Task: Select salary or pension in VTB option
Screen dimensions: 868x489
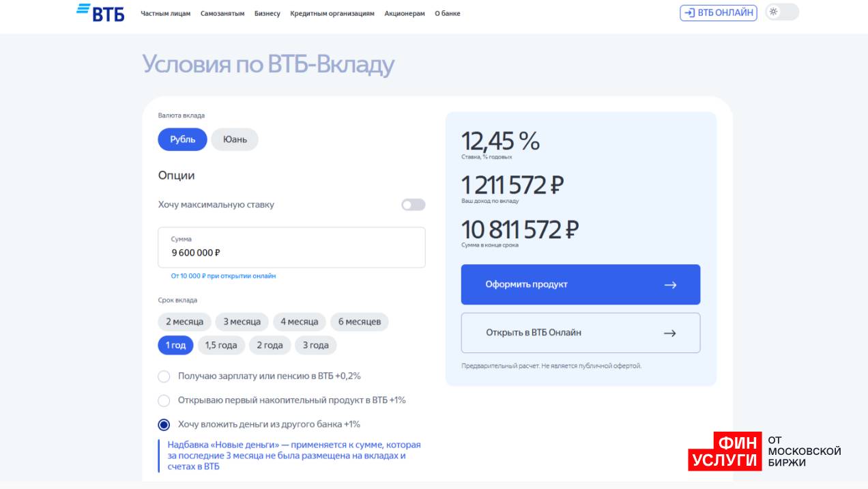Action: 164,376
